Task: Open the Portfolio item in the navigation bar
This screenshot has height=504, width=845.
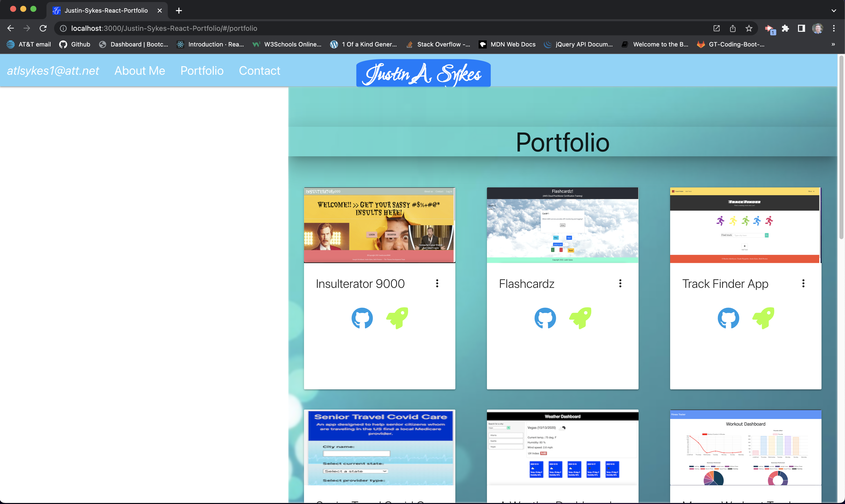Action: point(202,71)
